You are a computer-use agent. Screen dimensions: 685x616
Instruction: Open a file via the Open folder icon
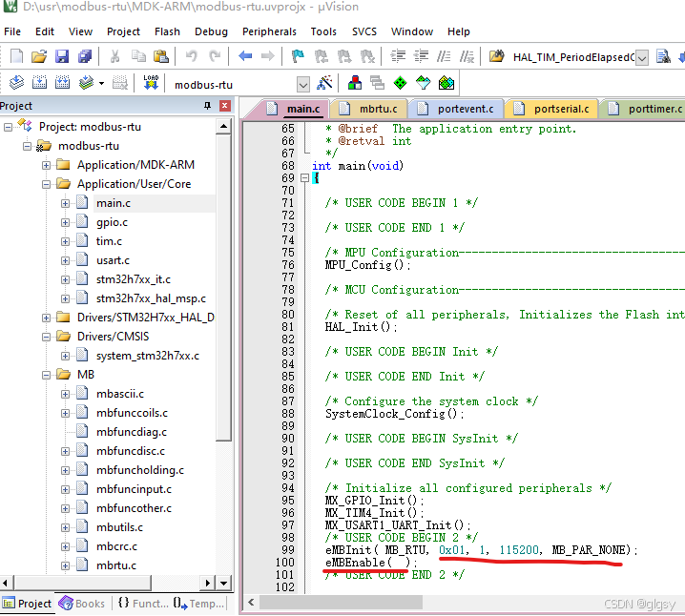[39, 56]
